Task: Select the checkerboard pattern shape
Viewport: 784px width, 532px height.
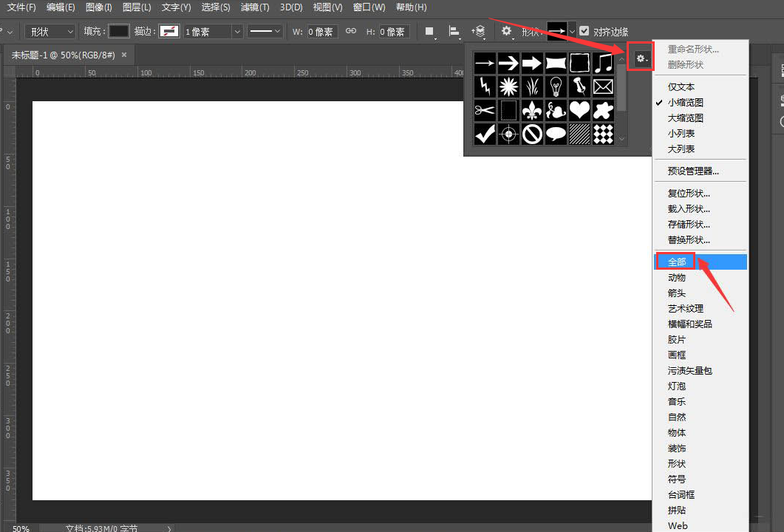Action: tap(604, 134)
